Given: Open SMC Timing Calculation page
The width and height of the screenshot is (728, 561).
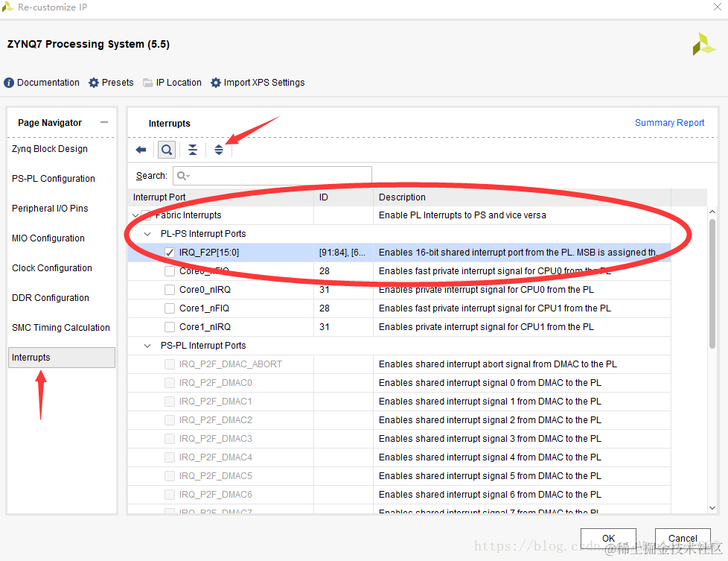Looking at the screenshot, I should pos(61,327).
